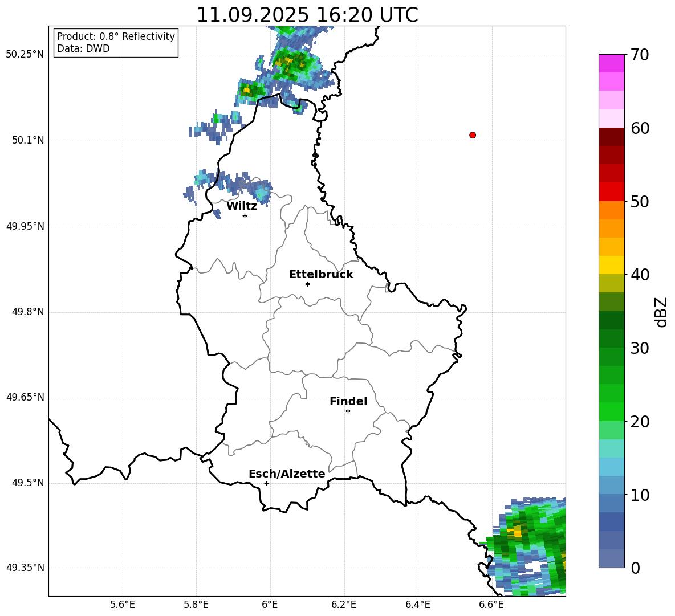
Task: Click the 6°E longitude label
Action: pos(270,605)
